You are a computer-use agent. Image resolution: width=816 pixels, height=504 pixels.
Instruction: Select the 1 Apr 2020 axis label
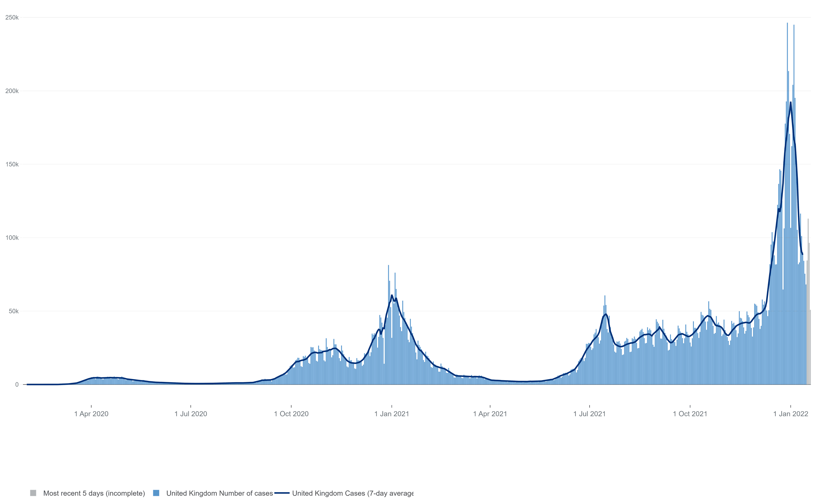tap(91, 414)
